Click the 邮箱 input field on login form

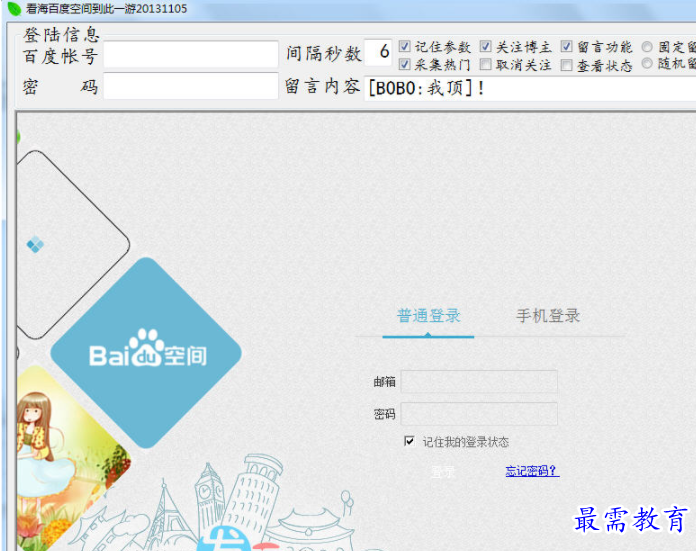coord(479,382)
